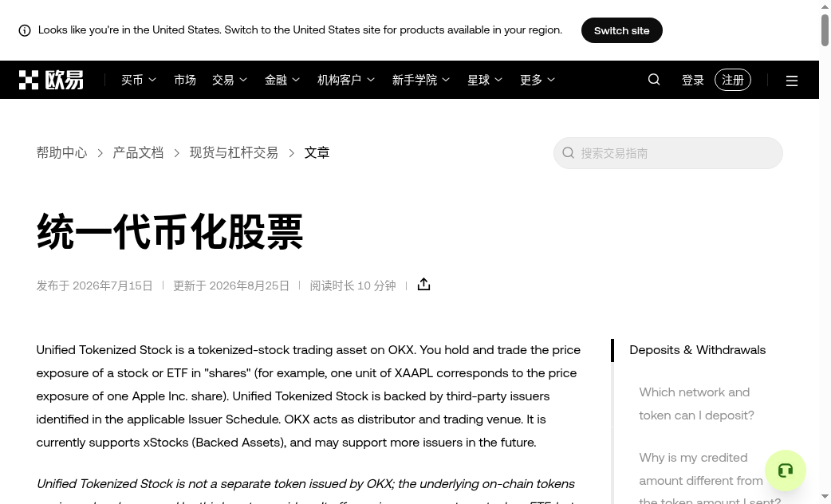Go to 产品文档 breadcrumb

point(138,152)
